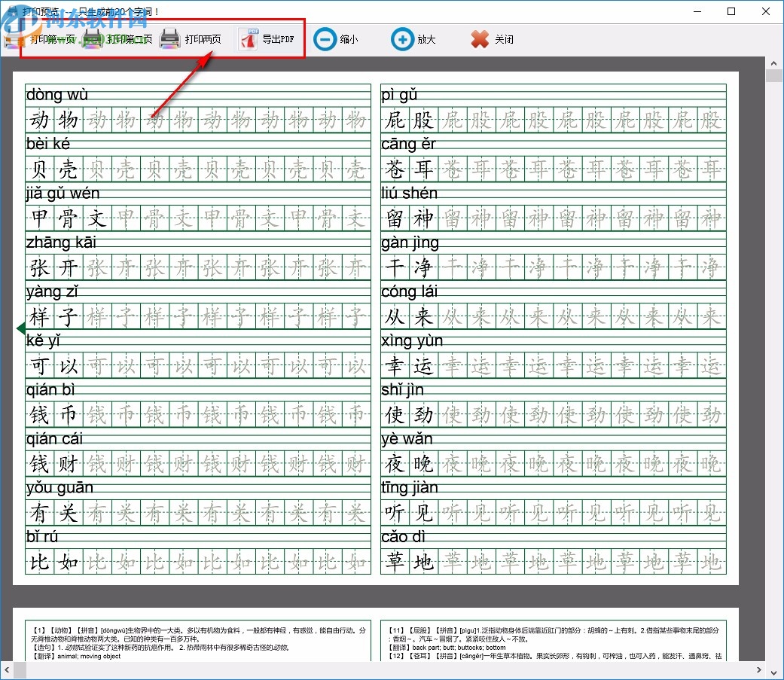Click the red X close preview icon
Image resolution: width=784 pixels, height=680 pixels.
click(480, 39)
